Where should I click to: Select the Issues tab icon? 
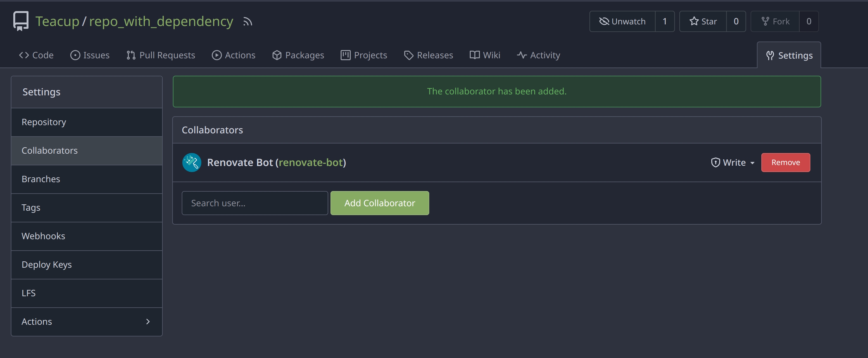point(75,55)
